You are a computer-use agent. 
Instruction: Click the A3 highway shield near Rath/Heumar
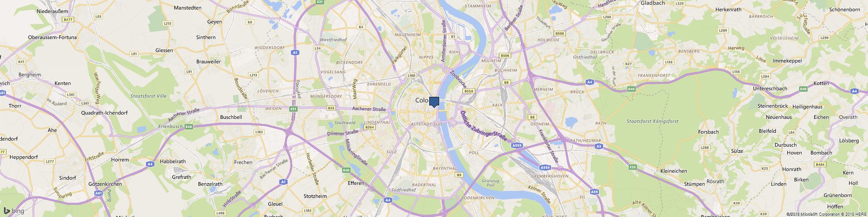599,146
